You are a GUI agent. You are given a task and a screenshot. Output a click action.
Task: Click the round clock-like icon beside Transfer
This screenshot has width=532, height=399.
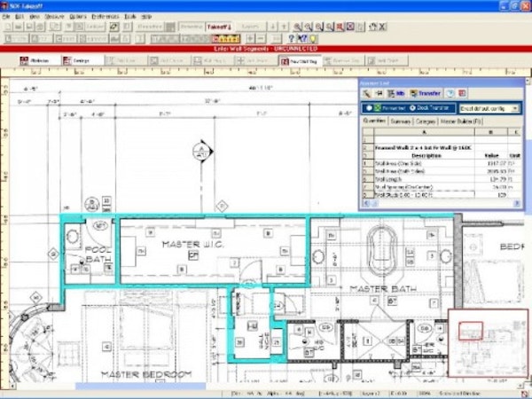click(450, 93)
